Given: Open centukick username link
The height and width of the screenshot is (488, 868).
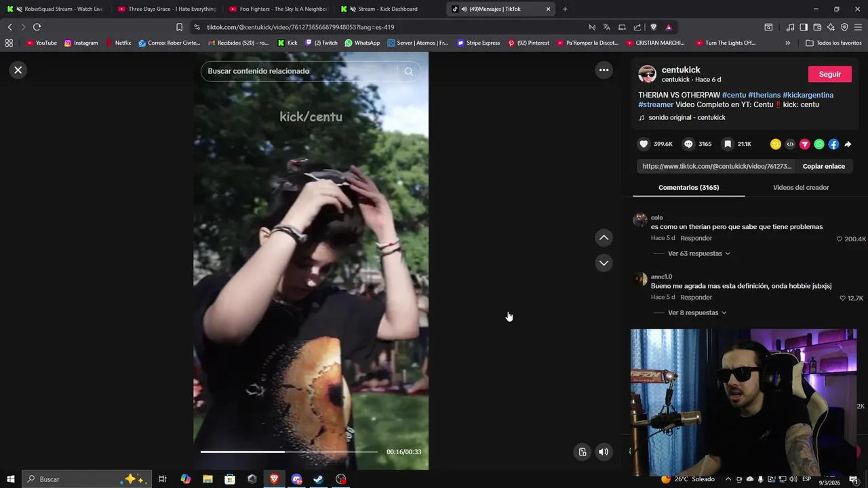Looking at the screenshot, I should pos(681,70).
